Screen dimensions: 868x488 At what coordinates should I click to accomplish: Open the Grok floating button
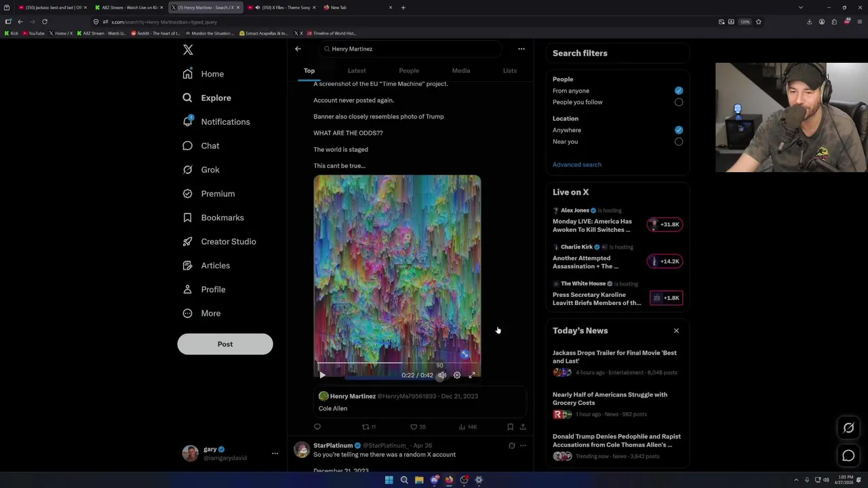click(x=848, y=428)
